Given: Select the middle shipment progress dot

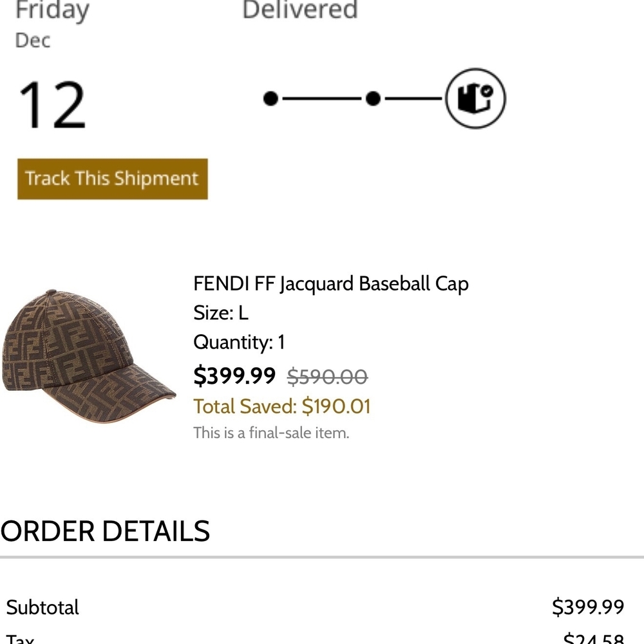Looking at the screenshot, I should (372, 98).
